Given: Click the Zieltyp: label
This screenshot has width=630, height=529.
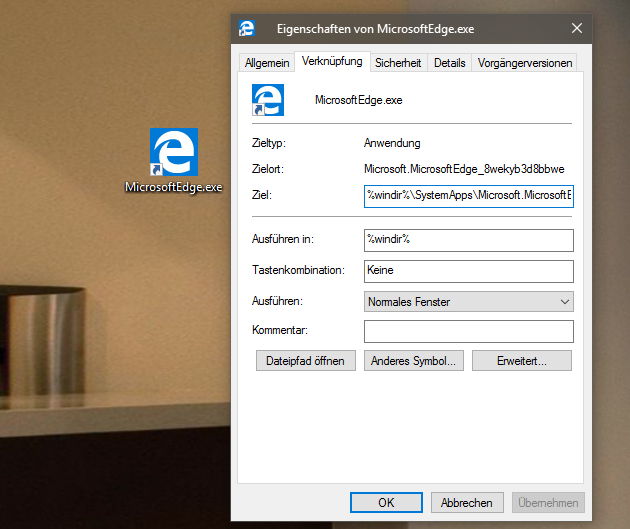Looking at the screenshot, I should point(268,143).
